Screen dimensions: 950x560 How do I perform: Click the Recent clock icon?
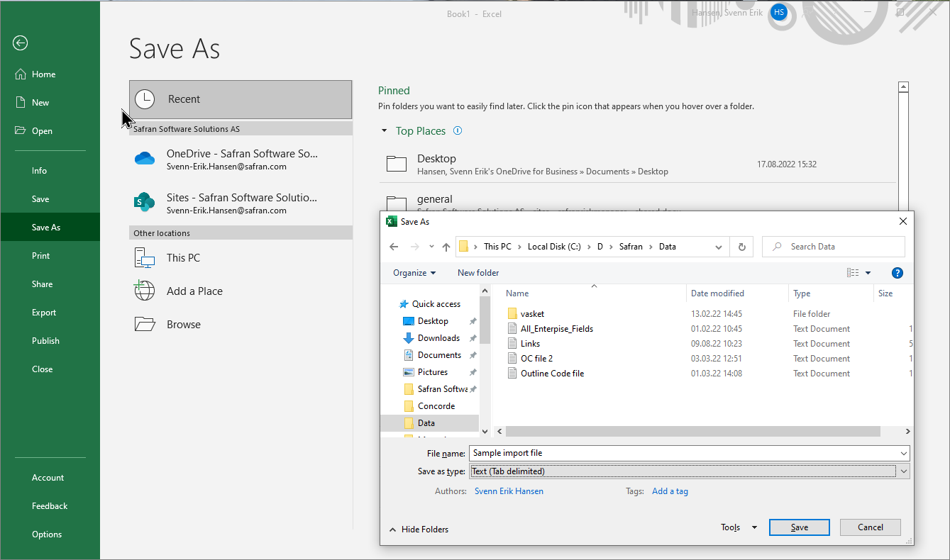(x=145, y=99)
